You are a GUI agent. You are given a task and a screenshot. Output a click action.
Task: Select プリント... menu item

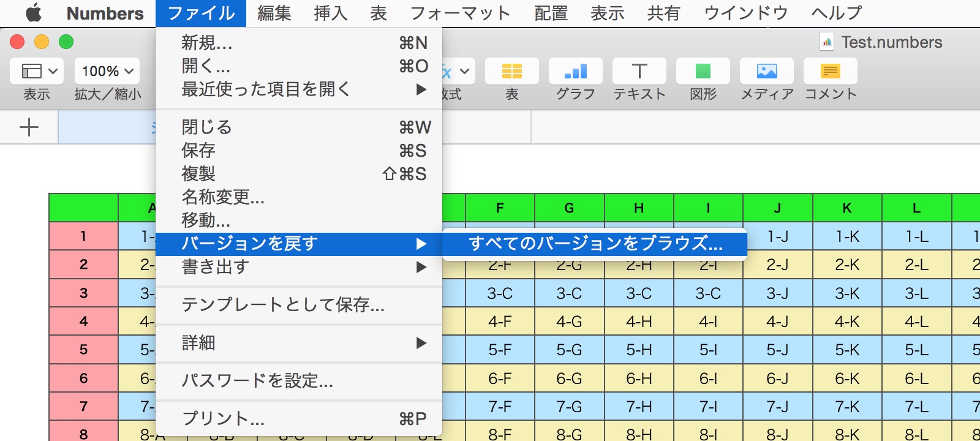299,419
